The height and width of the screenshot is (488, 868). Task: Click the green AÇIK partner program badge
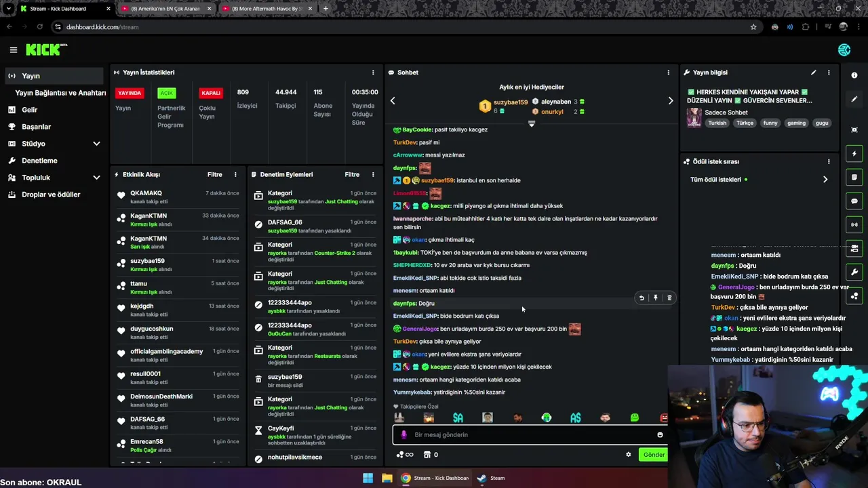tap(166, 93)
